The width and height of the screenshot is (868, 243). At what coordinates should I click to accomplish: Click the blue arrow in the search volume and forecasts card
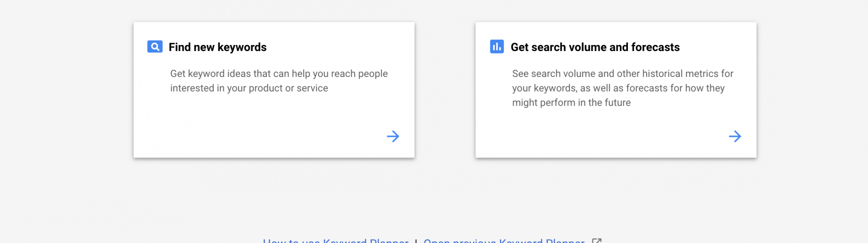click(735, 136)
